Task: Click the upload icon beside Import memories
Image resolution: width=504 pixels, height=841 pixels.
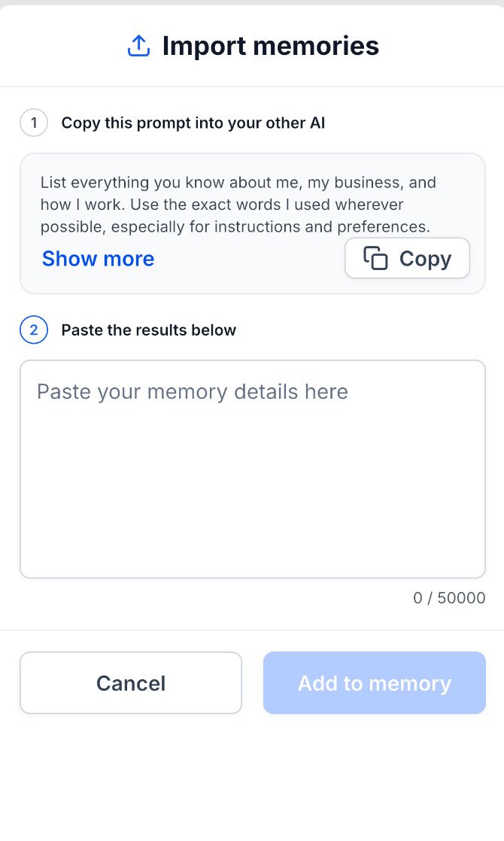Action: (x=138, y=46)
